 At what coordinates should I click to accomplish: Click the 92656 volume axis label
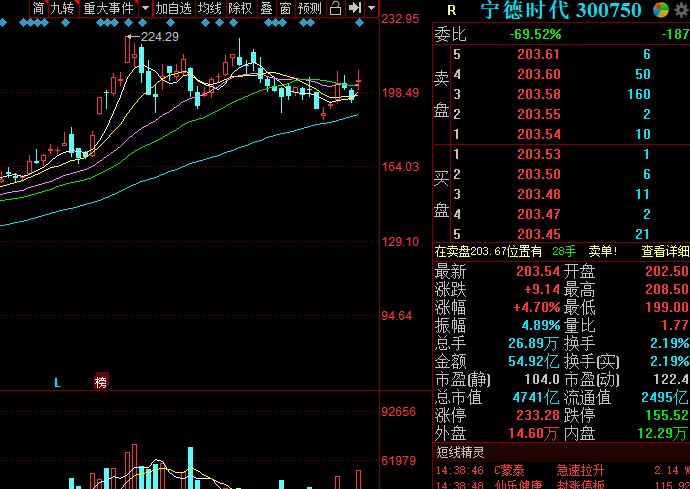click(x=399, y=412)
